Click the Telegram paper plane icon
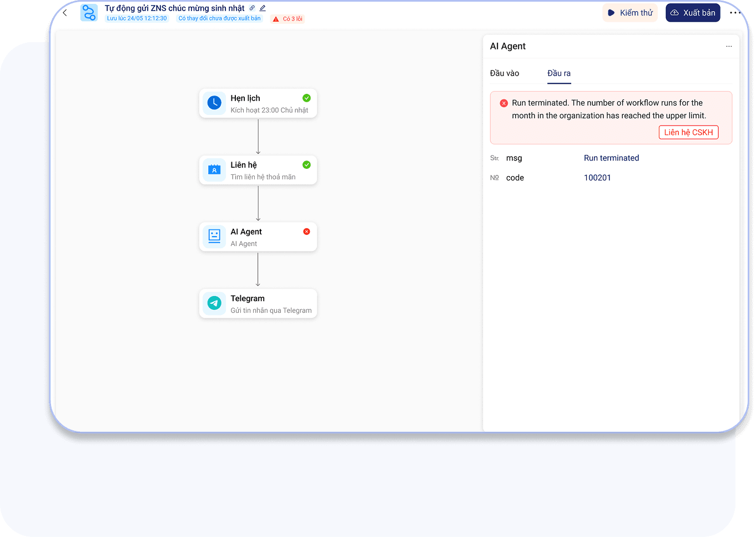This screenshot has height=537, width=756. pyautogui.click(x=214, y=303)
